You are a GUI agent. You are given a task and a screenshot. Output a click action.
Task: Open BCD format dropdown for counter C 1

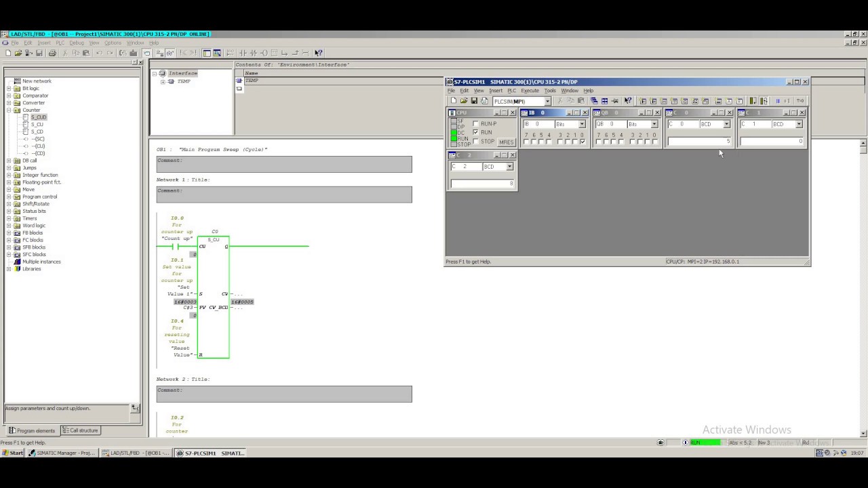[x=800, y=124]
